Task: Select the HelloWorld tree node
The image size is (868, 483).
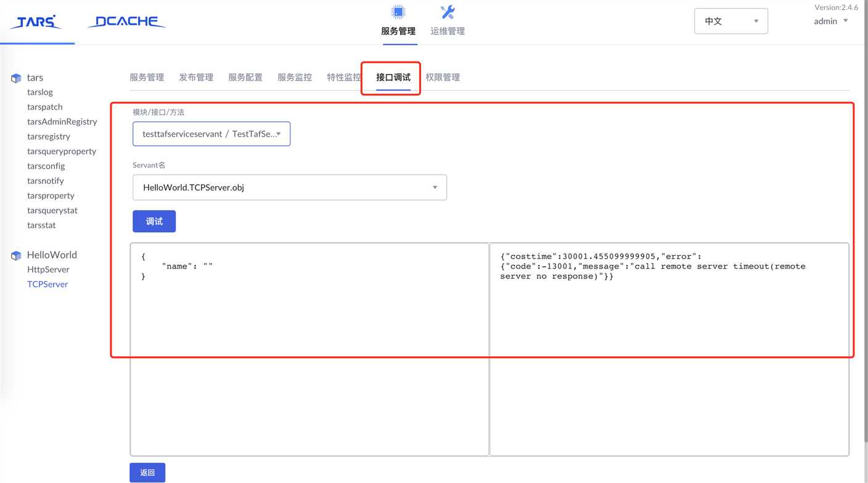Action: (x=52, y=254)
